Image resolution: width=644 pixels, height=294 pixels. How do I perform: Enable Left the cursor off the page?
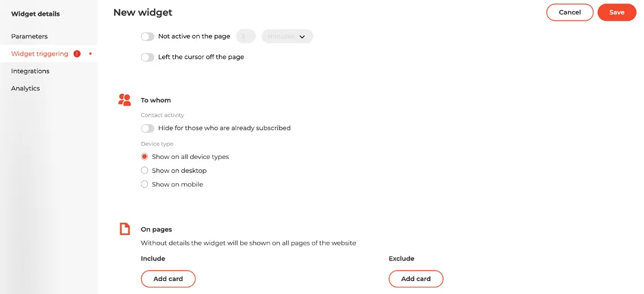click(x=147, y=57)
